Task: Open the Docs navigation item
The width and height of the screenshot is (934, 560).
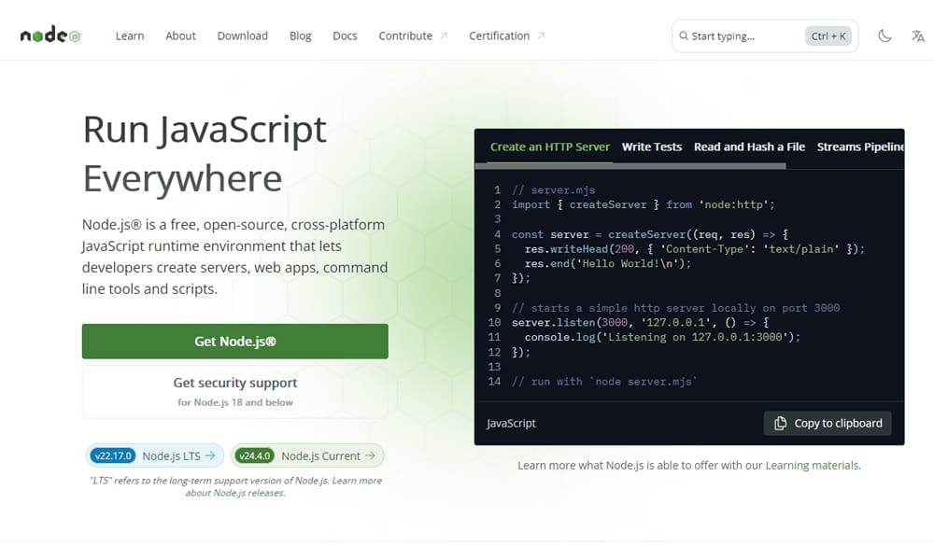Action: (345, 35)
